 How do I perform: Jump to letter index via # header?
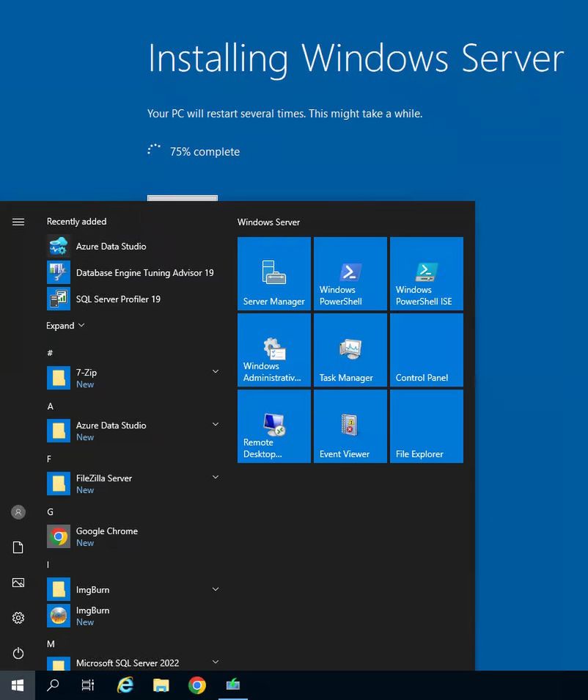50,353
